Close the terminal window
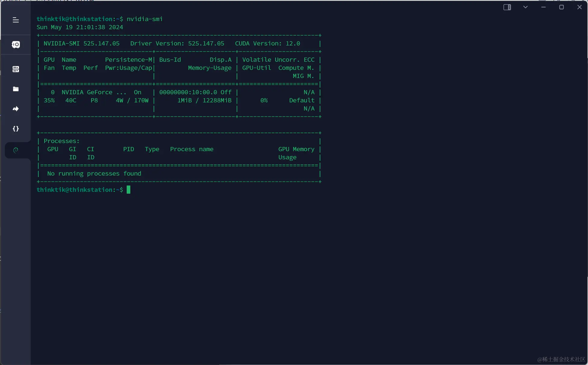 pos(580,7)
